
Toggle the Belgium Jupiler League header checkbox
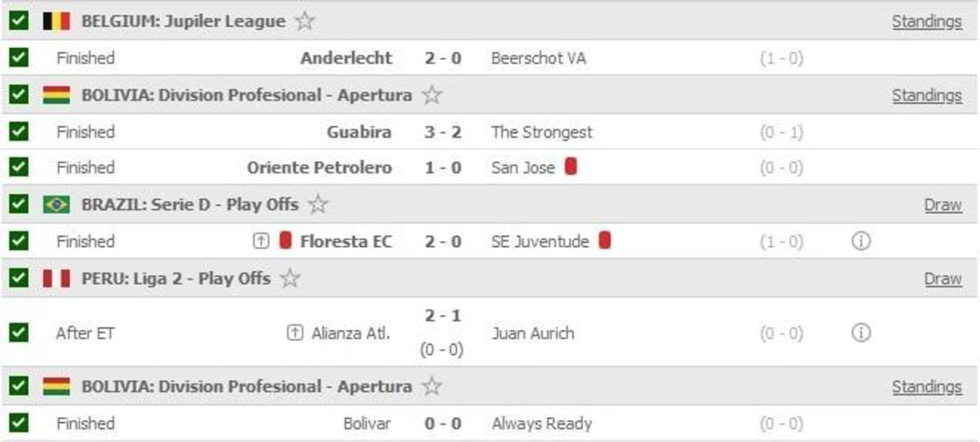coord(19,21)
